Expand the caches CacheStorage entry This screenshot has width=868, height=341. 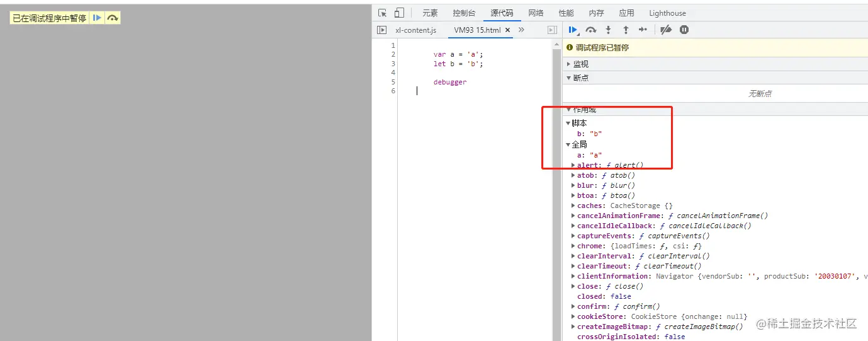(x=573, y=205)
